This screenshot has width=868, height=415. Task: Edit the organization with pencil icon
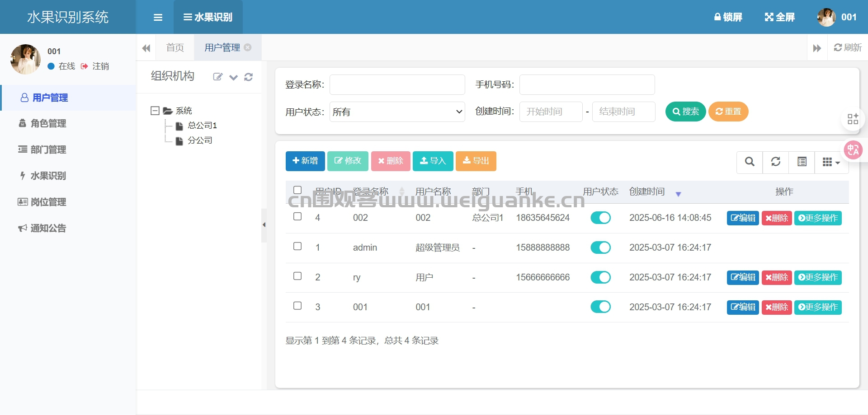click(218, 77)
